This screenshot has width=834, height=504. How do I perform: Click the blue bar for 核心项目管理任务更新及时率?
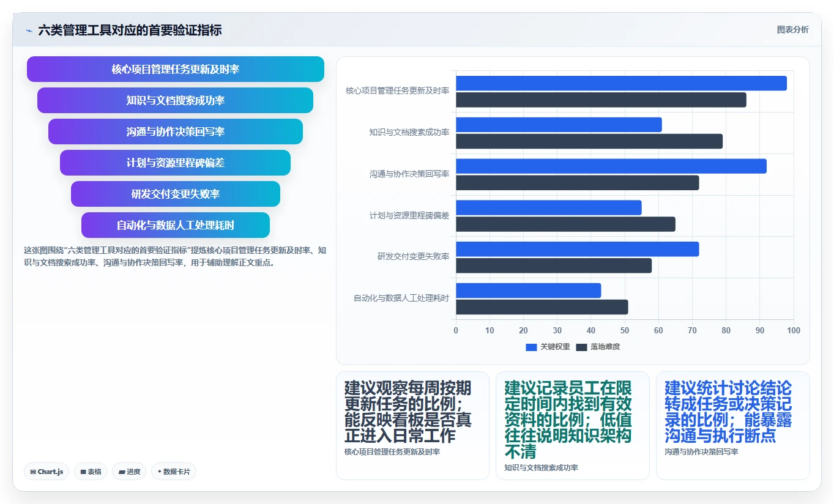click(x=621, y=83)
